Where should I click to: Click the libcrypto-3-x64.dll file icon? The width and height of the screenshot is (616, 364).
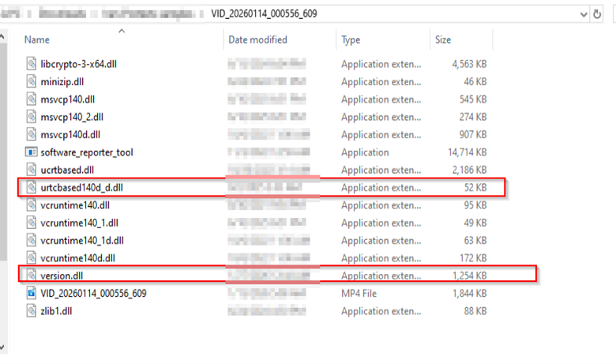(32, 64)
